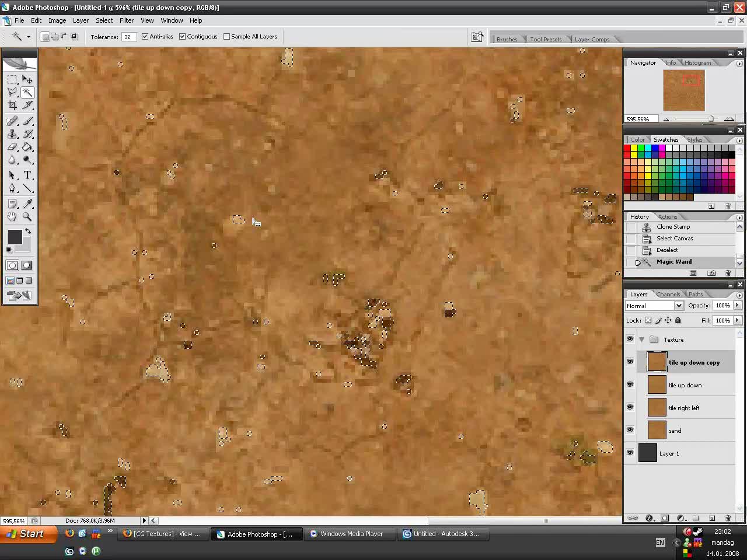Select the Type tool
The width and height of the screenshot is (747, 560).
[x=28, y=175]
